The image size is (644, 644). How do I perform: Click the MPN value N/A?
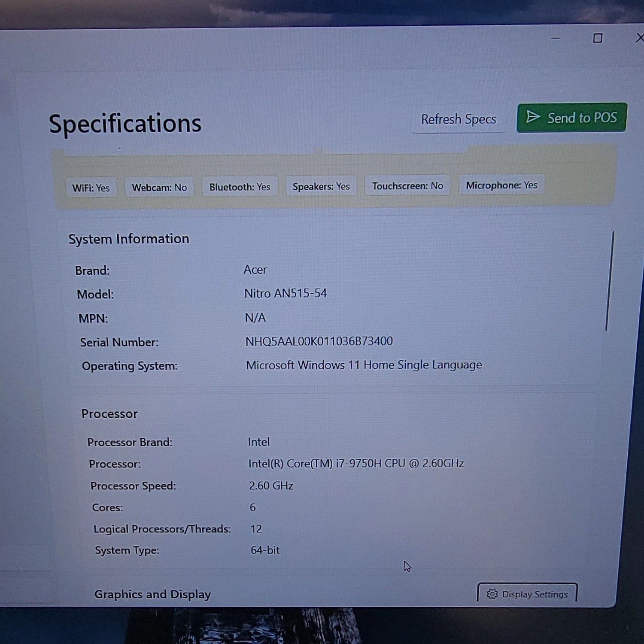(255, 318)
